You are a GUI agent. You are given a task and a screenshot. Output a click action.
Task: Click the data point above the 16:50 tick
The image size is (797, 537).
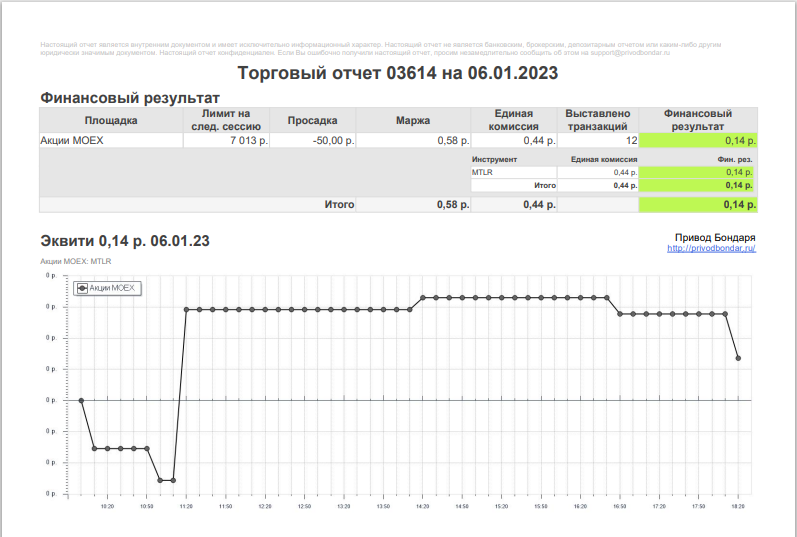point(620,314)
